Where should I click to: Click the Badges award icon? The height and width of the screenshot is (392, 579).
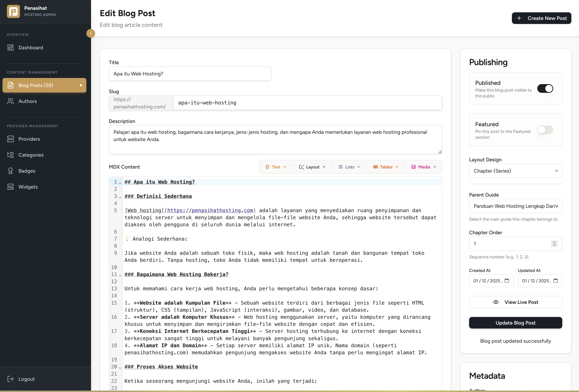[x=11, y=171]
